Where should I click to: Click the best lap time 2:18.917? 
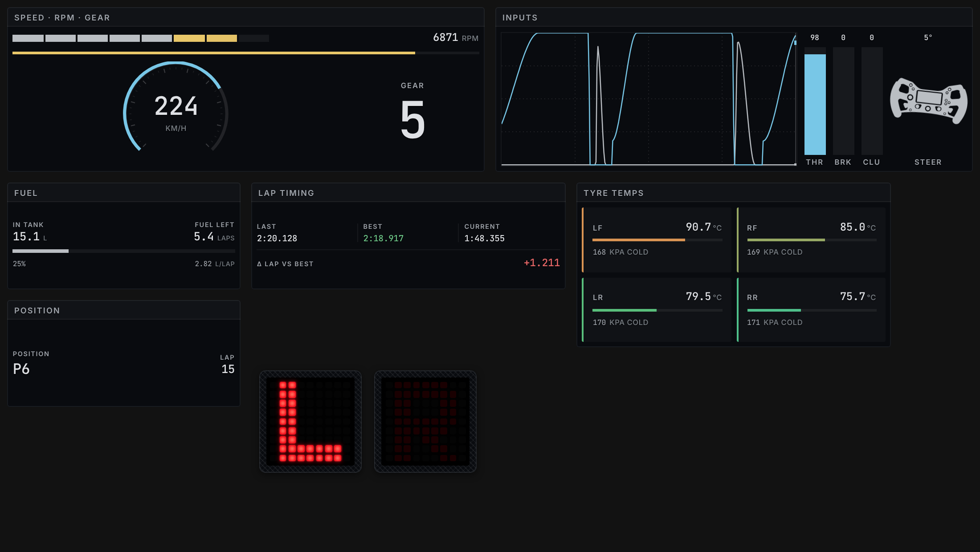(384, 239)
